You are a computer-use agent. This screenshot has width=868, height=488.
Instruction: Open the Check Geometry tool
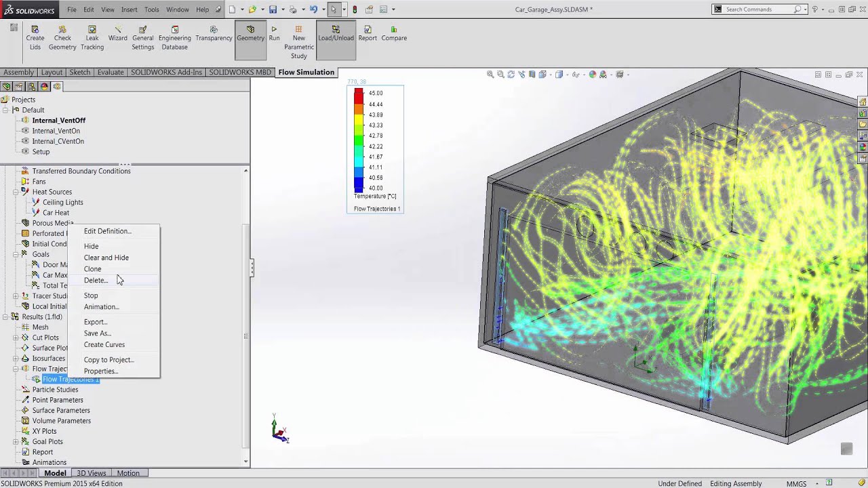62,38
